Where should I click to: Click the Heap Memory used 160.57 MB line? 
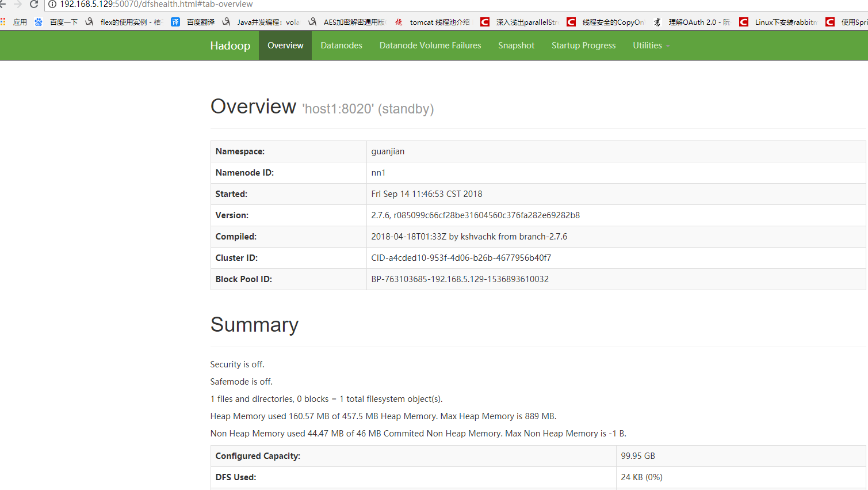[x=383, y=416]
